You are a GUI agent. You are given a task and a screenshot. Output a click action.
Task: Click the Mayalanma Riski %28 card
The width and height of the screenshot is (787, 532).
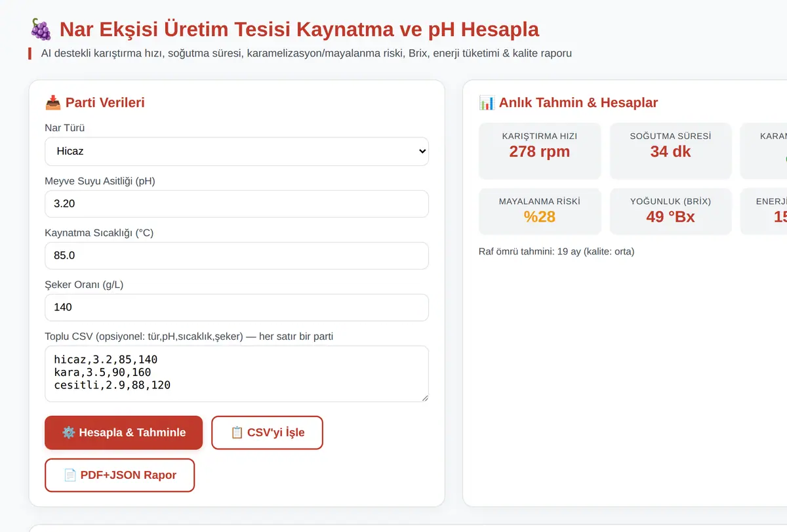[x=540, y=211]
